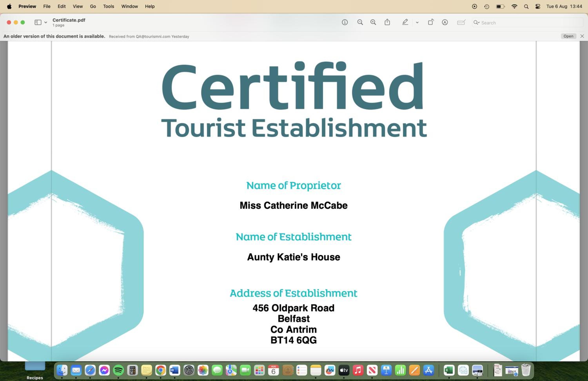This screenshot has height=381, width=588.
Task: Open Photos from the Dock
Action: (x=203, y=370)
